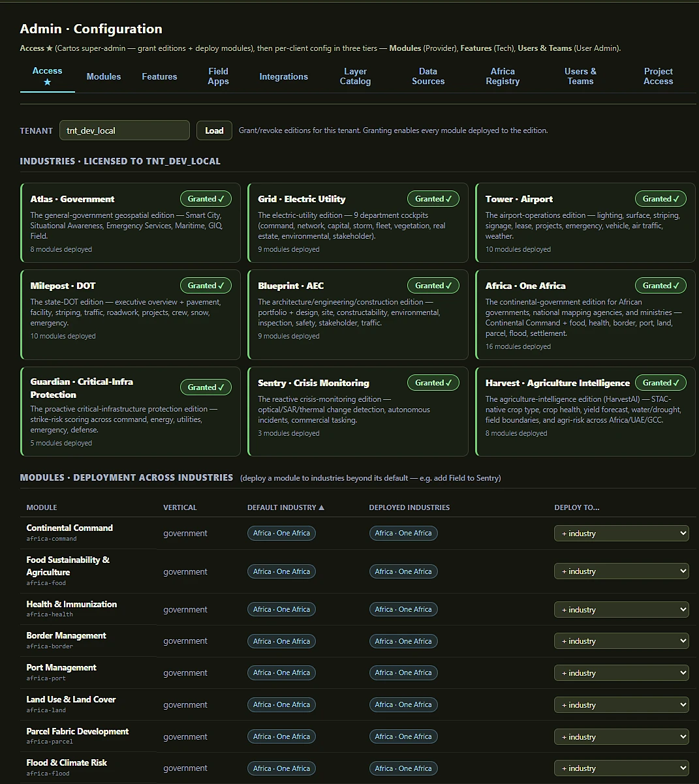This screenshot has width=699, height=784.
Task: Open industry dropdown for Flood & Climate Risk
Action: pyautogui.click(x=621, y=768)
